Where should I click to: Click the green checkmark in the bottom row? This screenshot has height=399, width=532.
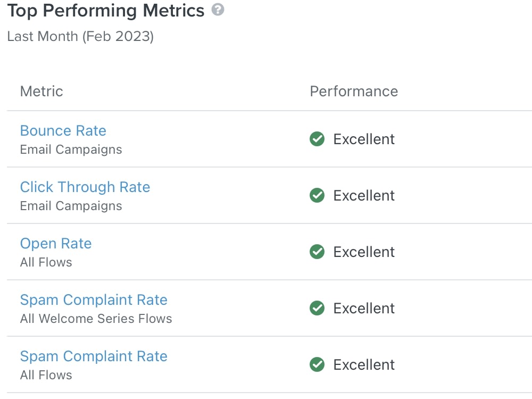click(317, 364)
